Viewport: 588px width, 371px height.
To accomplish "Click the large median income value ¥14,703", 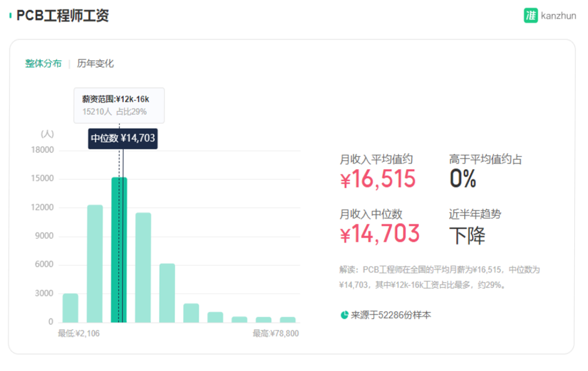I will pyautogui.click(x=380, y=234).
